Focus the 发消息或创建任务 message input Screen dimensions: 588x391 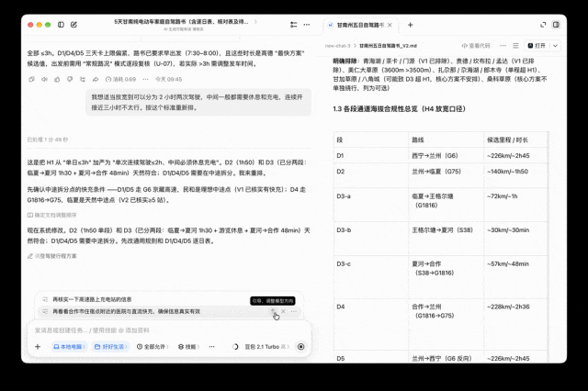pyautogui.click(x=169, y=330)
